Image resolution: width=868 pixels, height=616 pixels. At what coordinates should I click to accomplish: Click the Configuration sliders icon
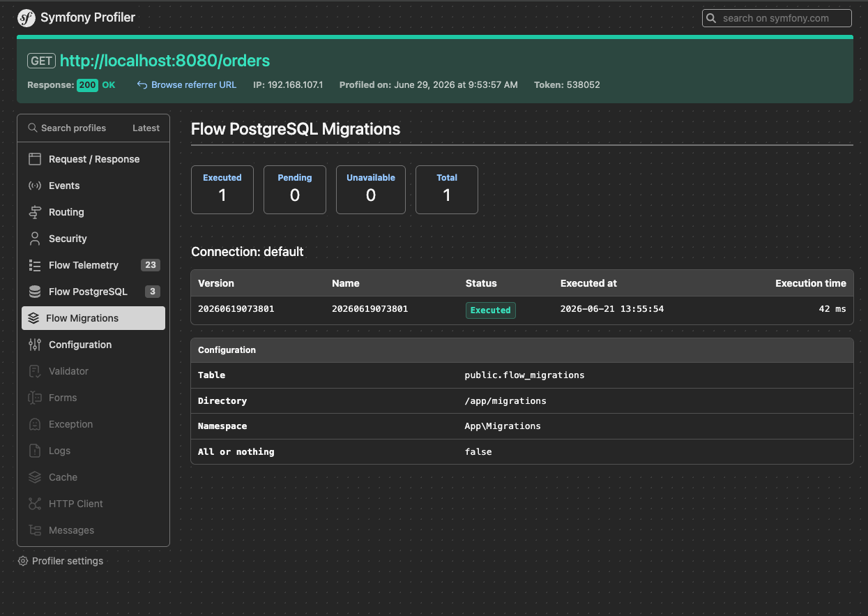(35, 345)
